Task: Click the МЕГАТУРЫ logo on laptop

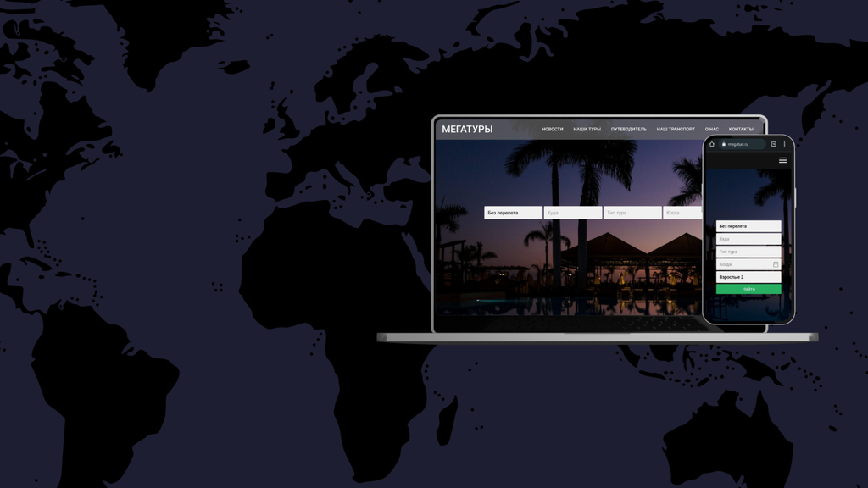Action: (466, 130)
